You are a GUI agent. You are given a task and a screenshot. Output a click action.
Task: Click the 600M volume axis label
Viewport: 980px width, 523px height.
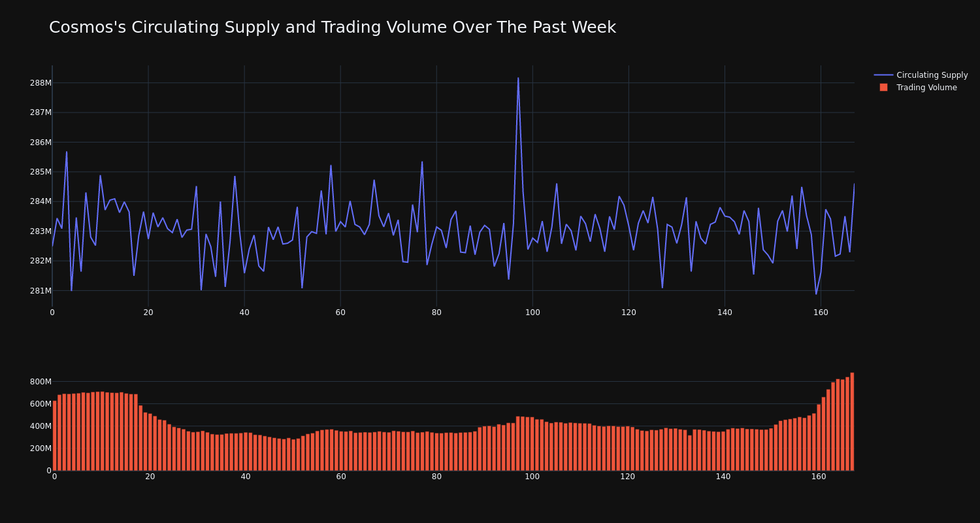click(x=41, y=404)
